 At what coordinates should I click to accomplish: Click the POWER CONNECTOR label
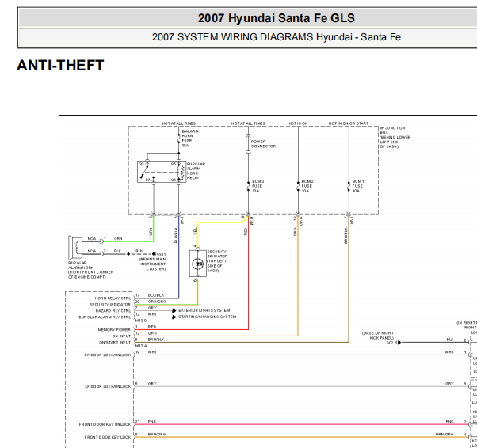pyautogui.click(x=263, y=144)
